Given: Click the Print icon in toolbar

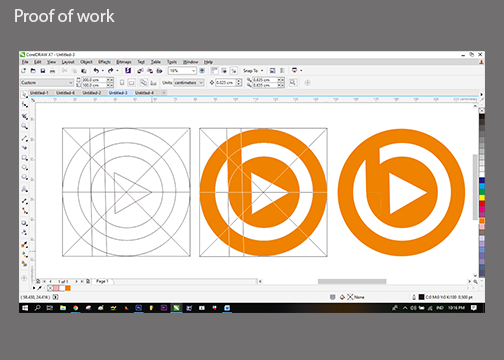Looking at the screenshot, I should tap(52, 71).
